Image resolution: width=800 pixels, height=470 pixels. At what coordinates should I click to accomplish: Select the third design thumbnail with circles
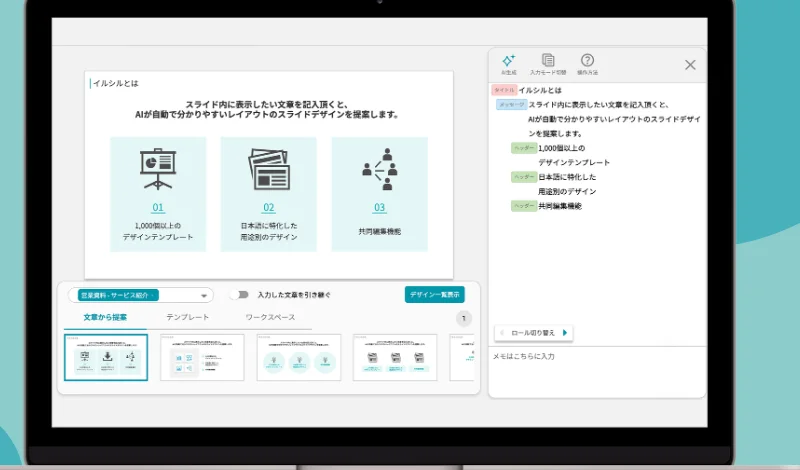(299, 357)
